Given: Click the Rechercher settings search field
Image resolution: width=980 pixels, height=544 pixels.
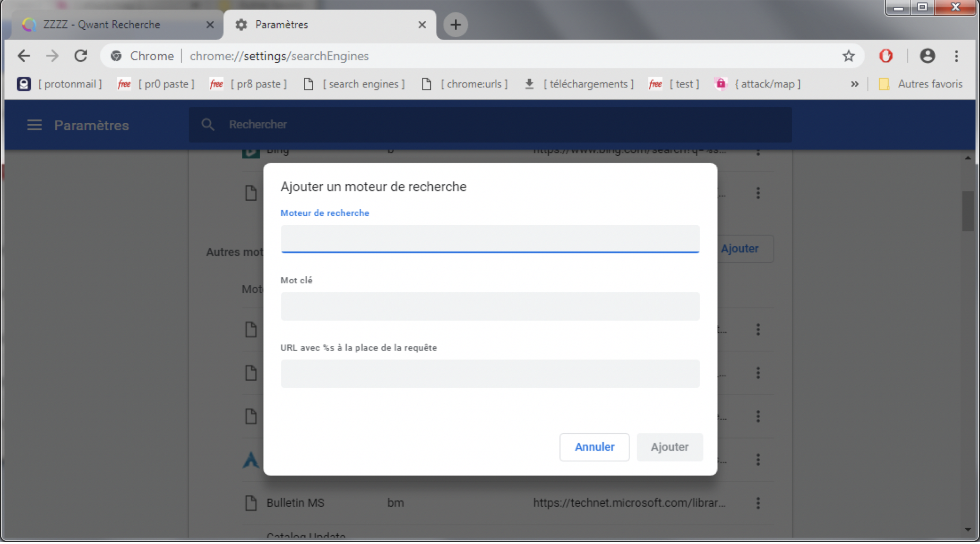Looking at the screenshot, I should click(490, 125).
